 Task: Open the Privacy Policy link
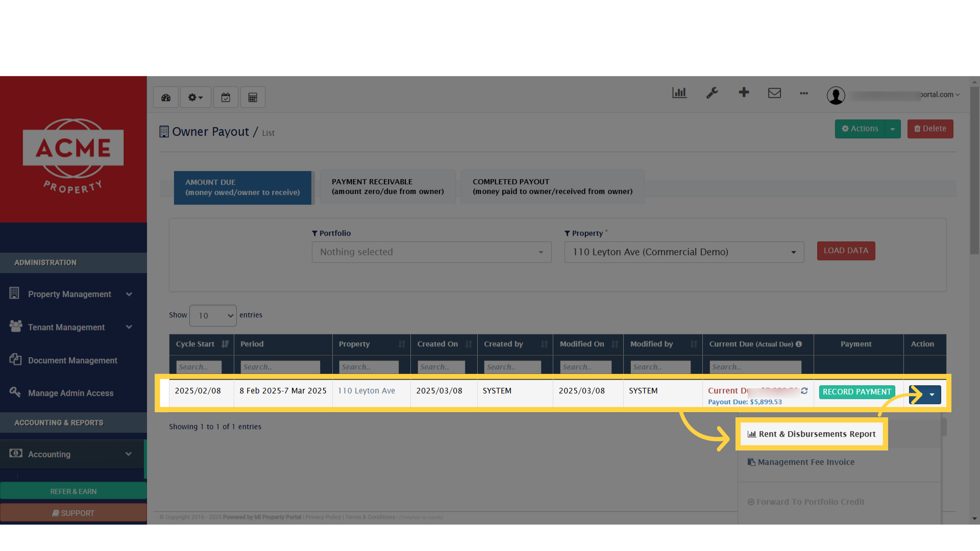tap(323, 517)
